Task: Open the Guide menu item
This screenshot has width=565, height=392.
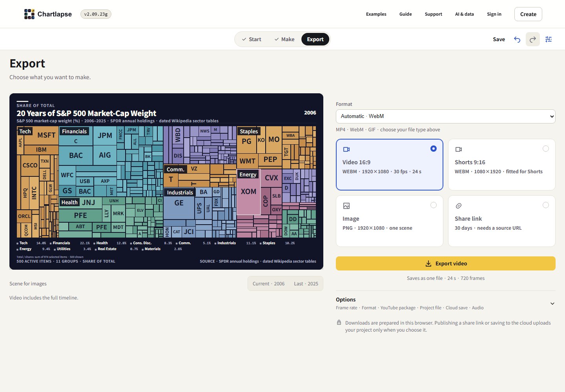Action: pos(406,14)
